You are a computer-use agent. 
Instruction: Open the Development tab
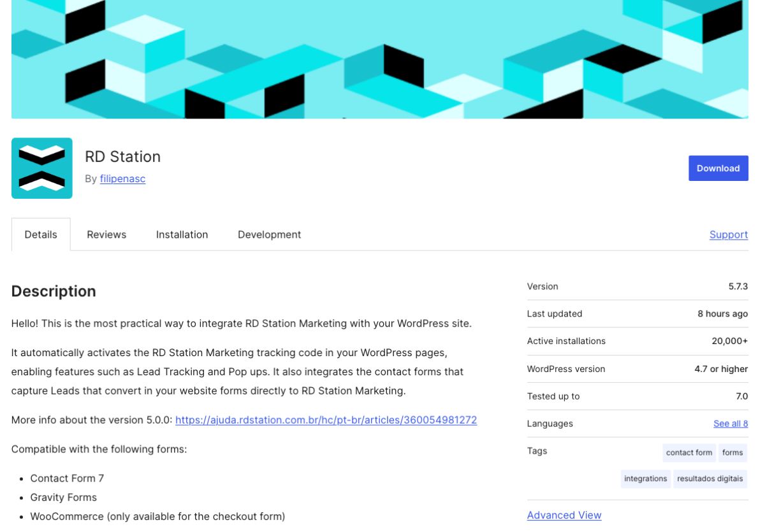[x=269, y=234]
